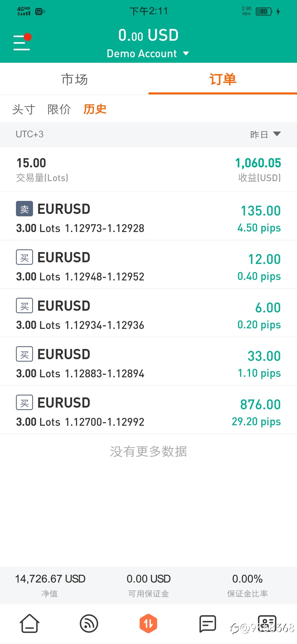This screenshot has width=297, height=644.
Task: Tap the home icon in bottom navigation
Action: pyautogui.click(x=29, y=623)
